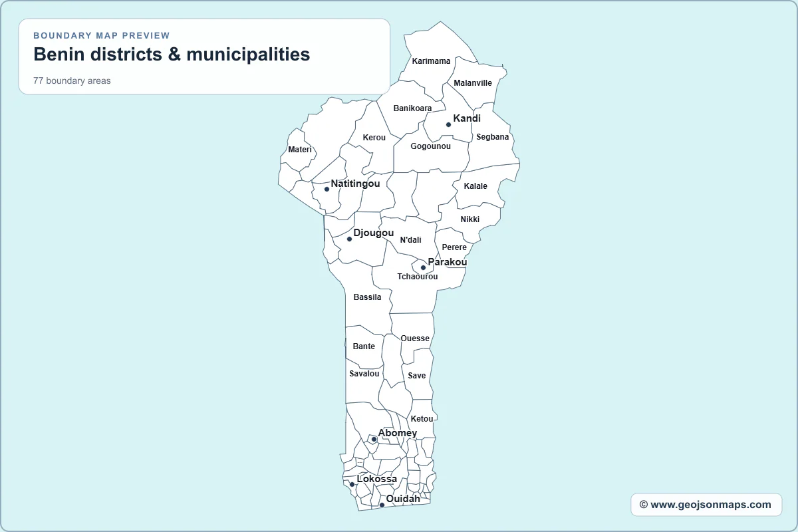Select the Segbana district label
The height and width of the screenshot is (532, 798).
tap(493, 137)
